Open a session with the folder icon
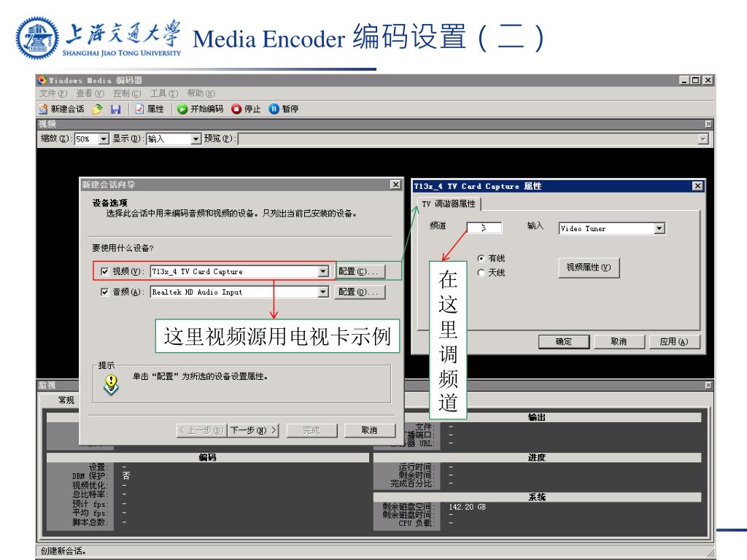This screenshot has width=747, height=560. (x=98, y=109)
